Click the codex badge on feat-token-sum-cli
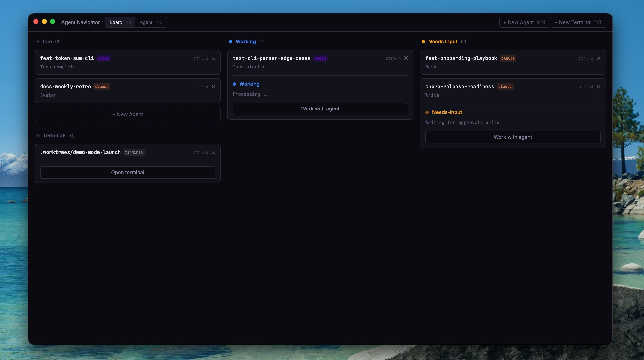The width and height of the screenshot is (644, 360). pyautogui.click(x=103, y=58)
